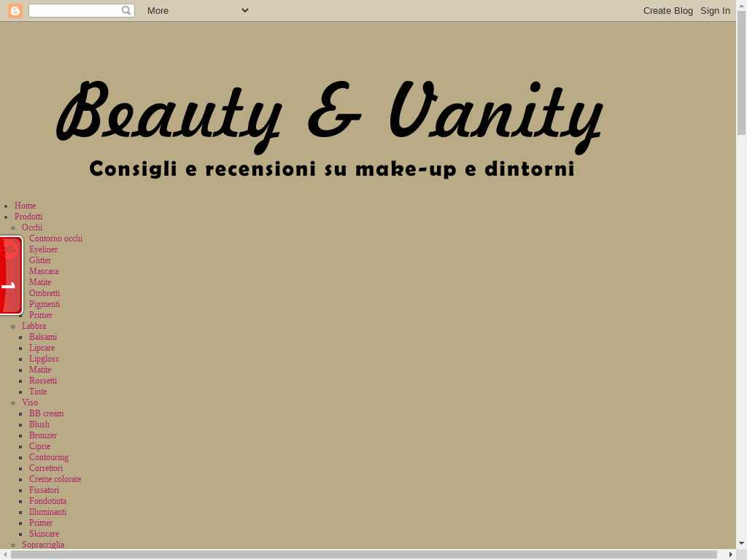Screen dimensions: 747x560
Task: Click the Sign In link
Action: click(x=715, y=11)
